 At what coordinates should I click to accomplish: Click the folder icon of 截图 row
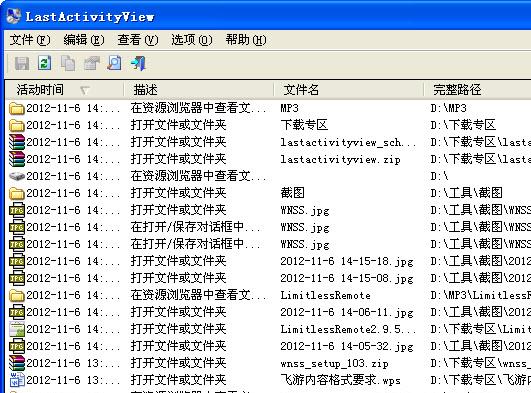17,193
